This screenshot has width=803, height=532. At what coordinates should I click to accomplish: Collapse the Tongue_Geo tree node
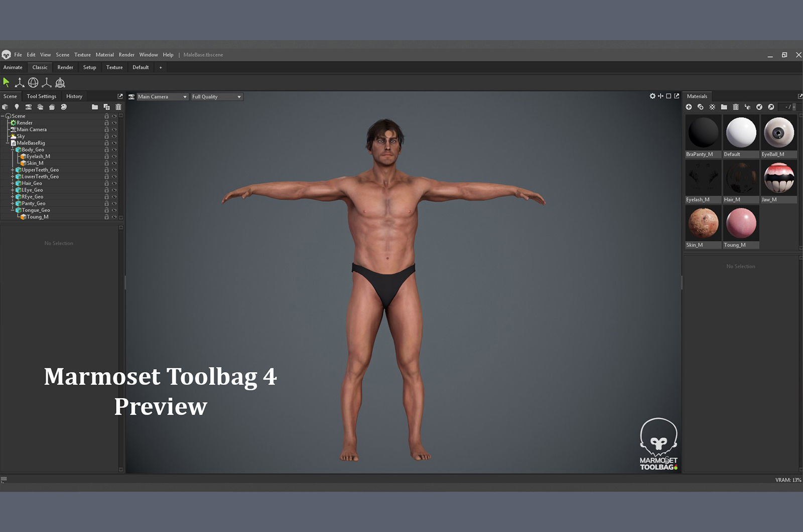(x=13, y=210)
